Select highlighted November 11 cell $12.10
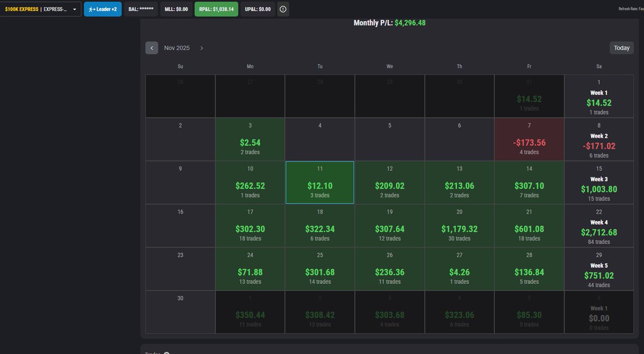The height and width of the screenshot is (354, 644). [x=320, y=182]
